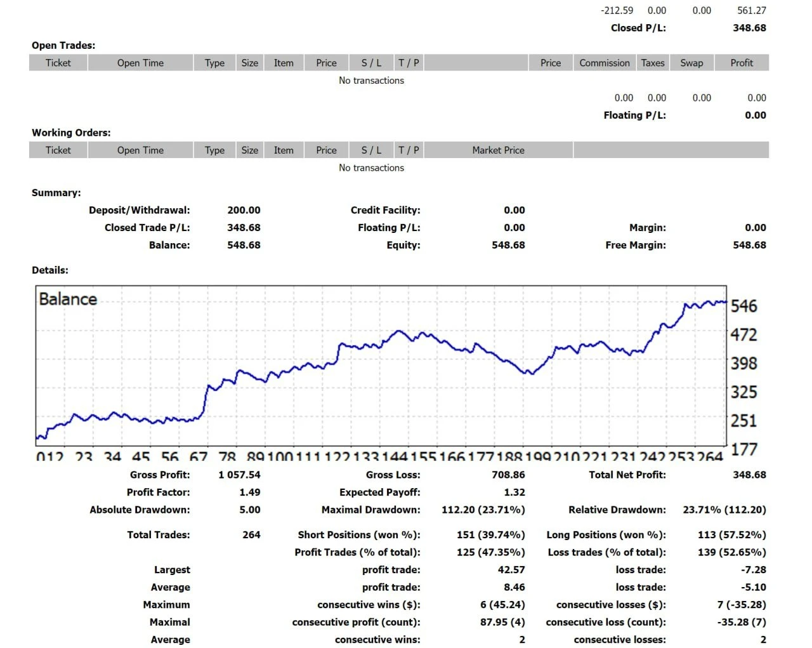Select the Gross Profit value 1 057.54
812x648 pixels.
point(239,475)
